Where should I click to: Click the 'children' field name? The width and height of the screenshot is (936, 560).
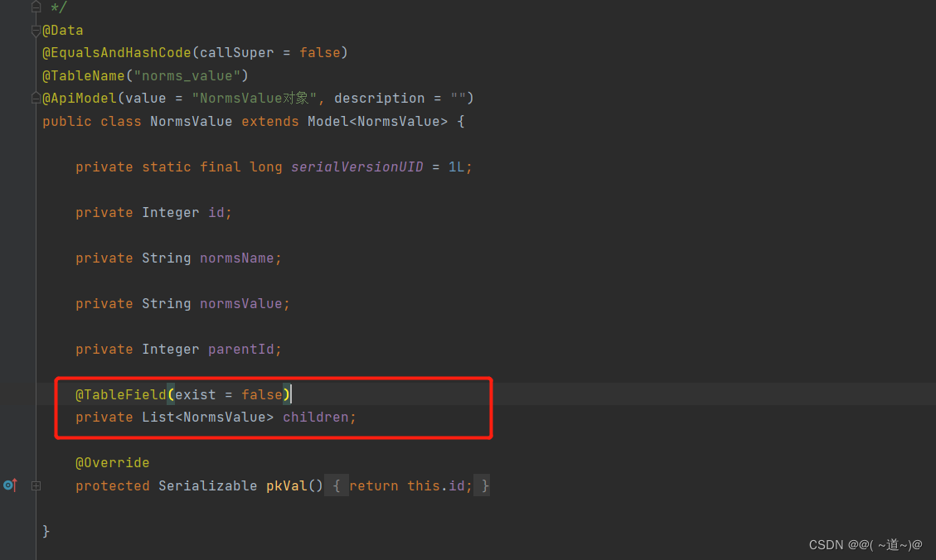pos(315,418)
